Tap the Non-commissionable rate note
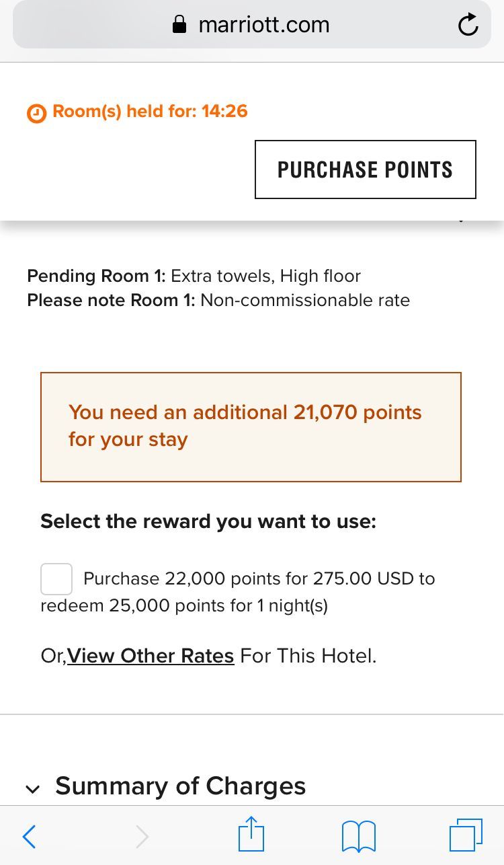Image resolution: width=504 pixels, height=865 pixels. (x=305, y=300)
